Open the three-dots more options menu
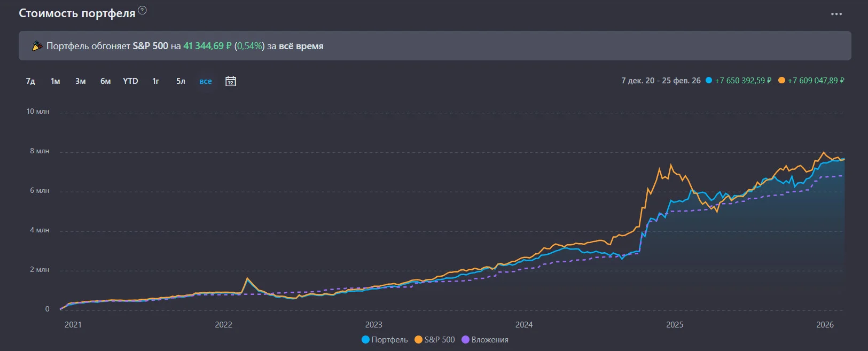 point(836,14)
